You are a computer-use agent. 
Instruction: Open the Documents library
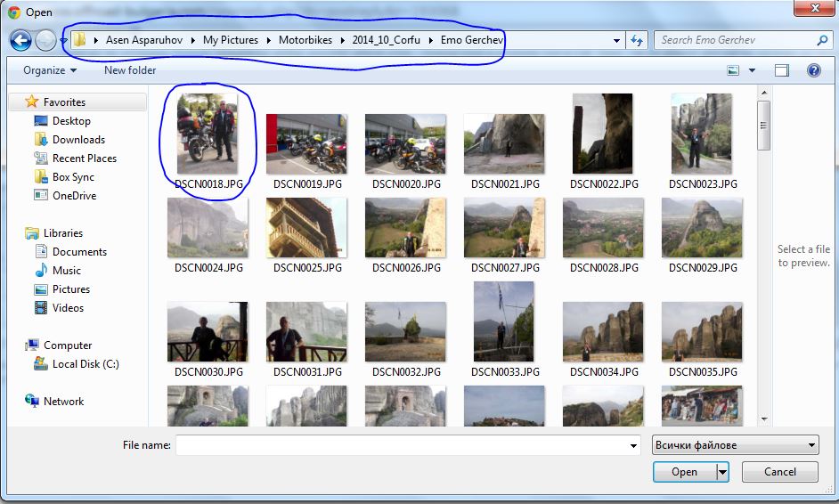[x=79, y=252]
